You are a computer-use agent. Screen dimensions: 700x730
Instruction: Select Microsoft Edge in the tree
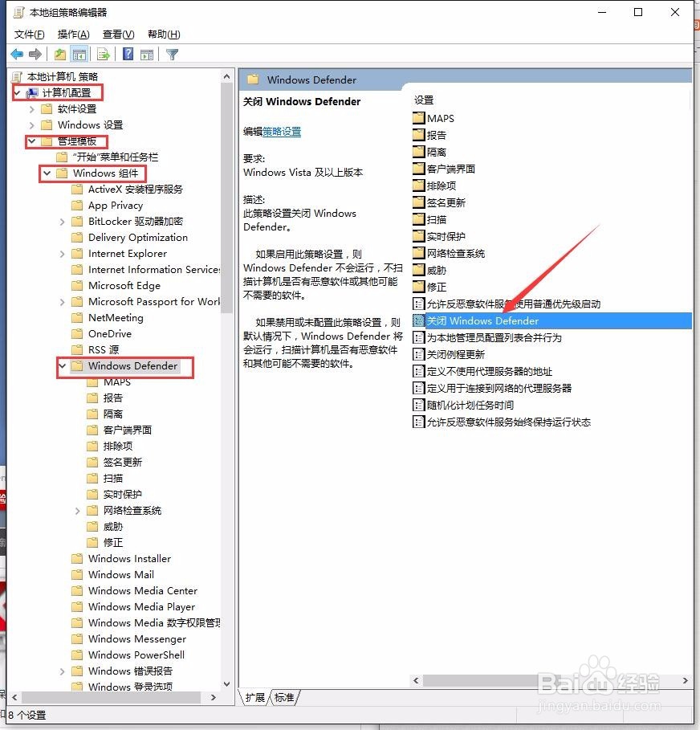124,286
